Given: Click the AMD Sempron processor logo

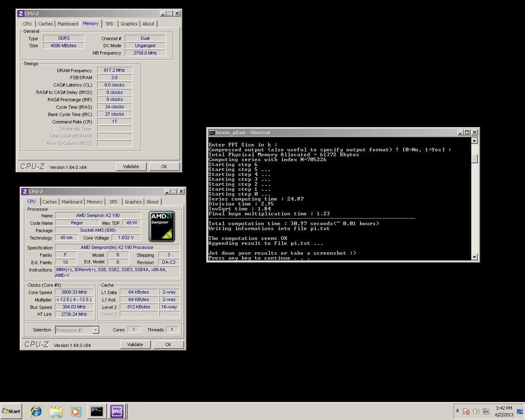Looking at the screenshot, I should 162,226.
